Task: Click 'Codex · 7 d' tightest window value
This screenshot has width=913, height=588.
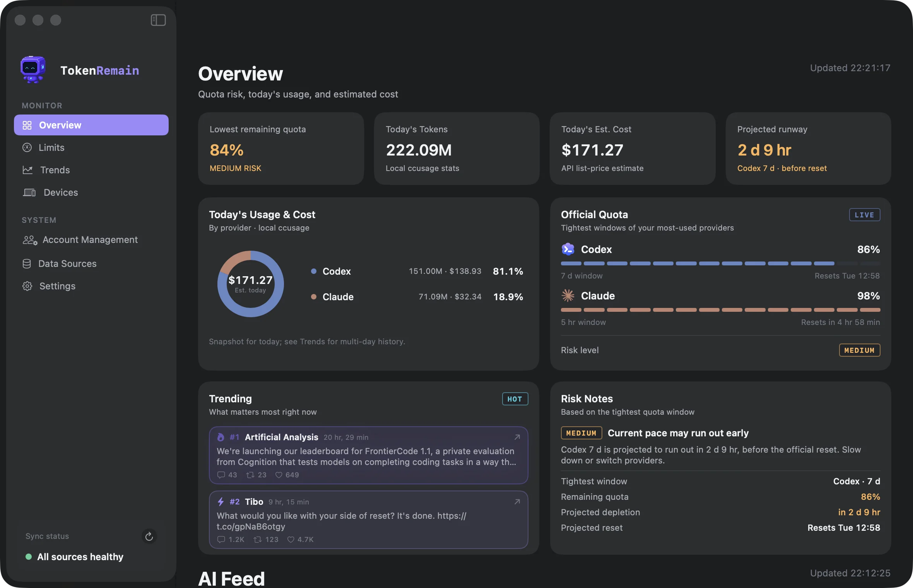Action: coord(857,481)
